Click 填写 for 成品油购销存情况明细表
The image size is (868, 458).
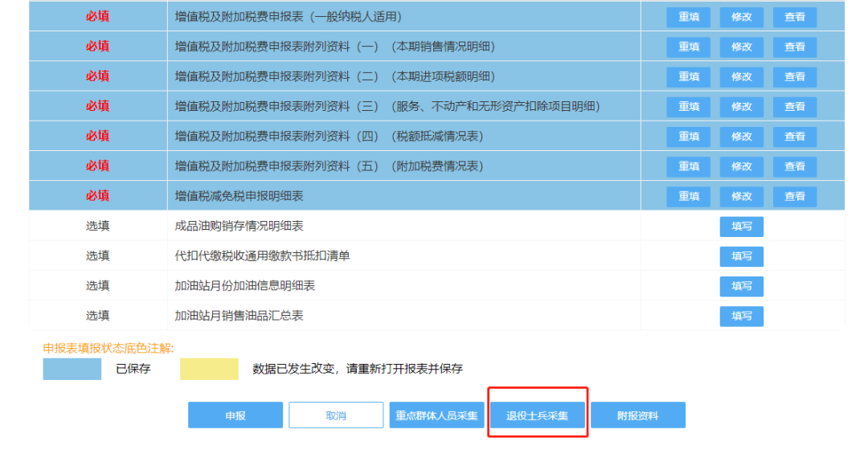click(x=741, y=227)
